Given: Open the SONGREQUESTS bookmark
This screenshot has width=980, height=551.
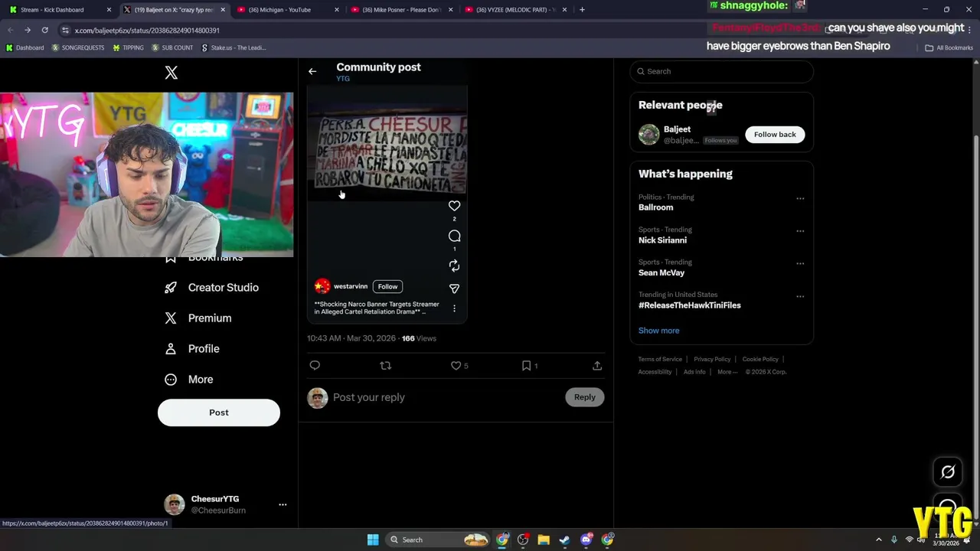Looking at the screenshot, I should pos(77,47).
